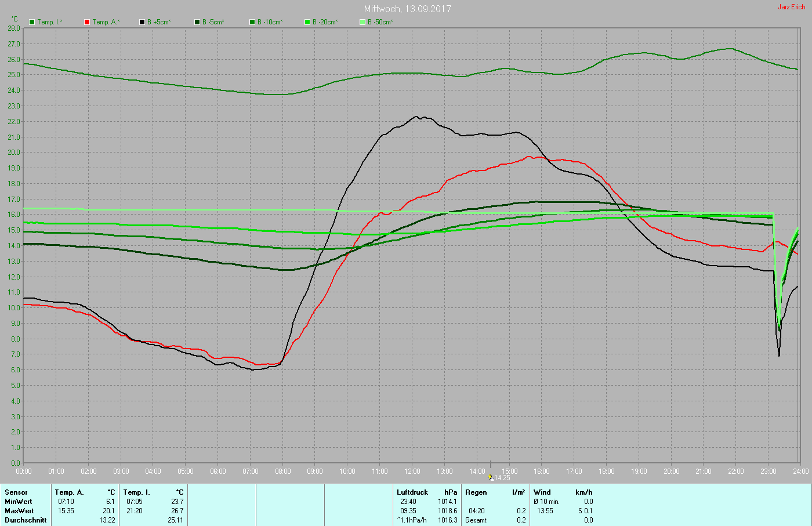Screen dimensions: 812x526
Task: Select the "Ø 10 min." wind label
Action: (546, 502)
